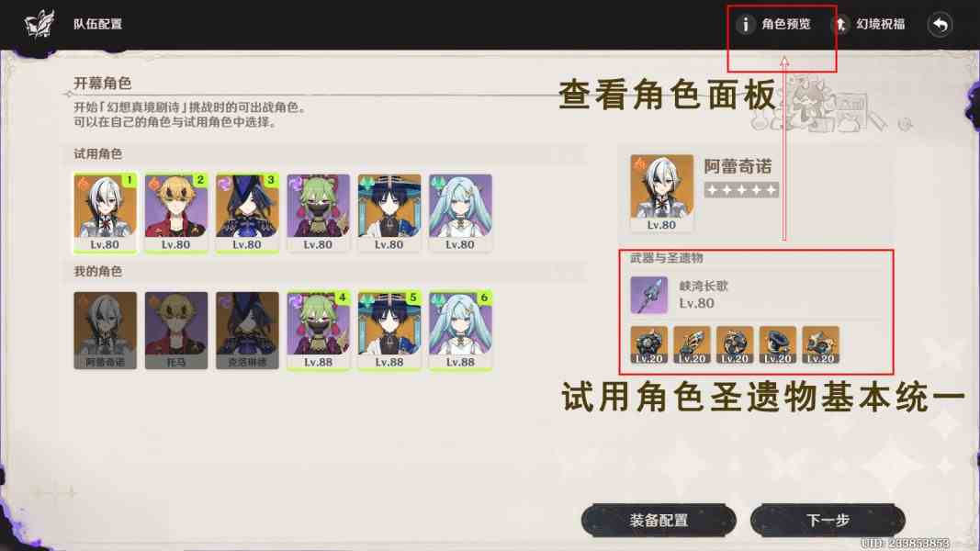
Task: Deselect trial character Arlecchino numbered 1
Action: click(x=105, y=213)
